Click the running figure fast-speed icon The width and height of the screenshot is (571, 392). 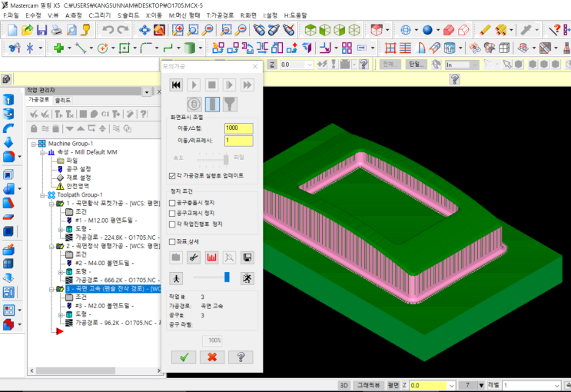click(247, 277)
